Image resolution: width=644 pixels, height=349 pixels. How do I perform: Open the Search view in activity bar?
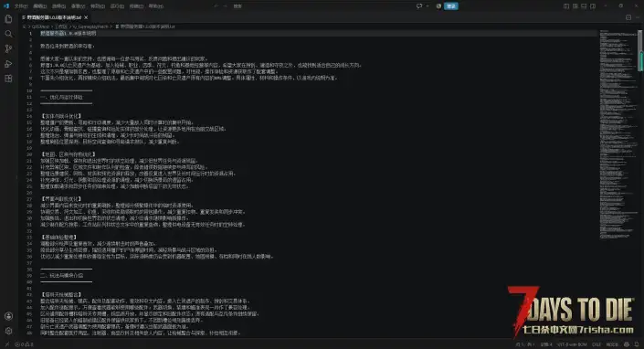[8, 34]
